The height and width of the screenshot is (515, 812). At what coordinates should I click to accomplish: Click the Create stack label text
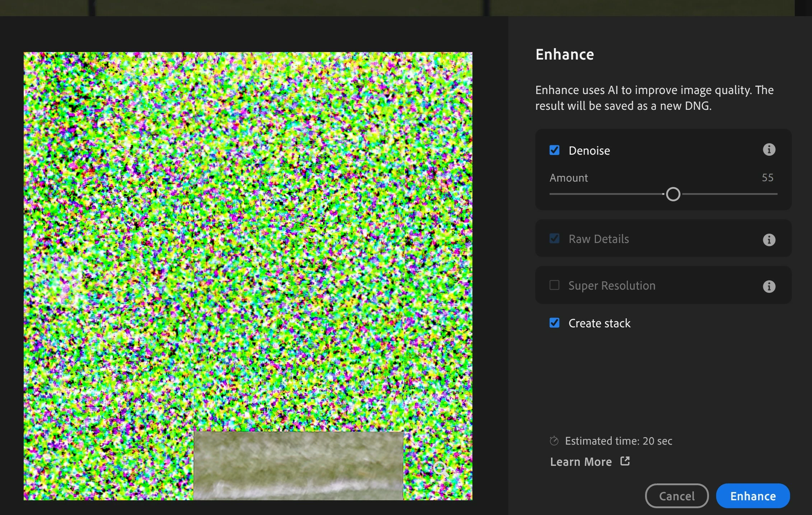click(599, 323)
